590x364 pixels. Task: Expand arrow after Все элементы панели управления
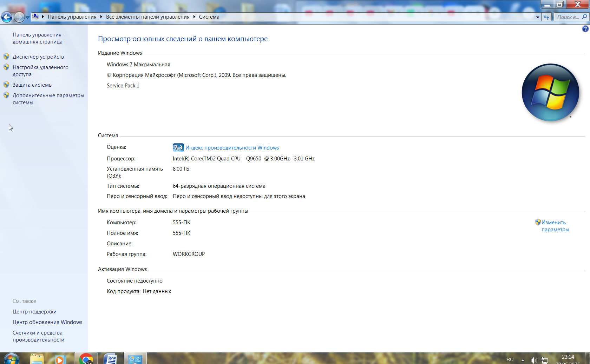click(194, 16)
